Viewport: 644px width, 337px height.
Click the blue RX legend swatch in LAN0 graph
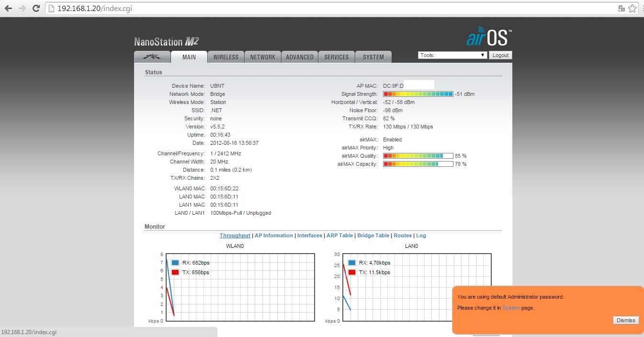(x=352, y=263)
